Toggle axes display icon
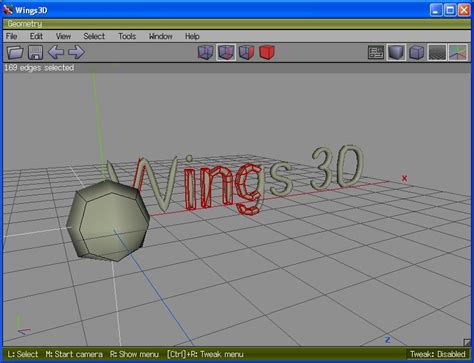This screenshot has width=474, height=363. pos(458,52)
